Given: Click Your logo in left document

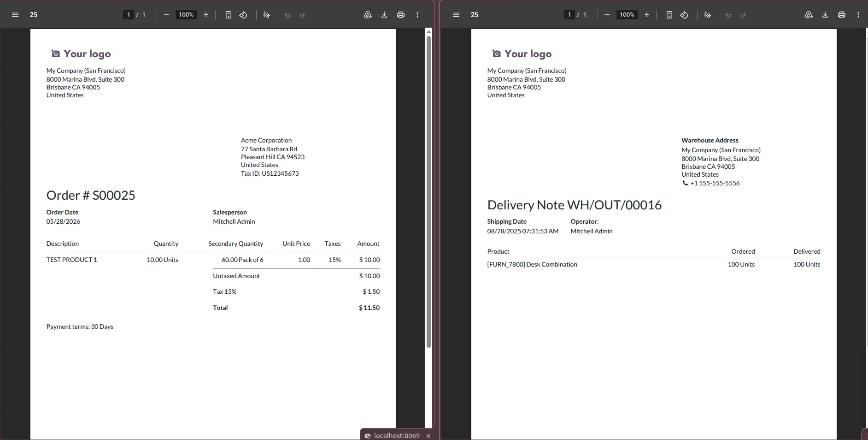Looking at the screenshot, I should click(81, 54).
